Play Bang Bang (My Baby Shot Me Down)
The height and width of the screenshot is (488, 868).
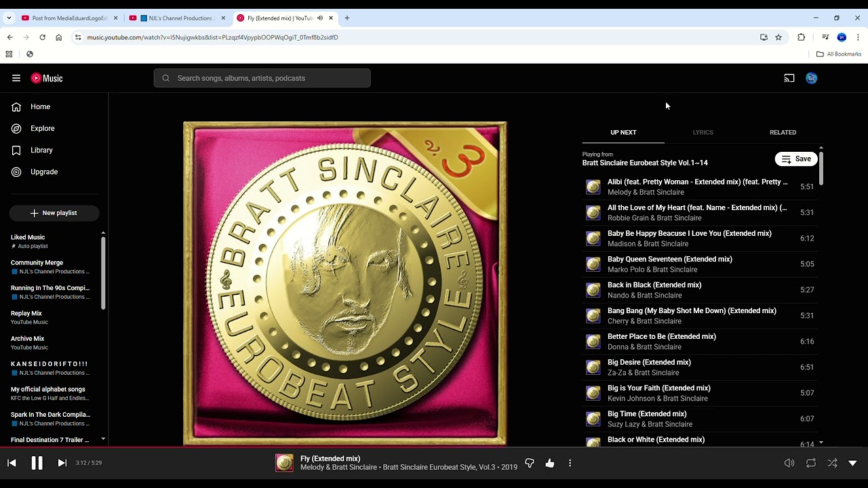pyautogui.click(x=700, y=316)
